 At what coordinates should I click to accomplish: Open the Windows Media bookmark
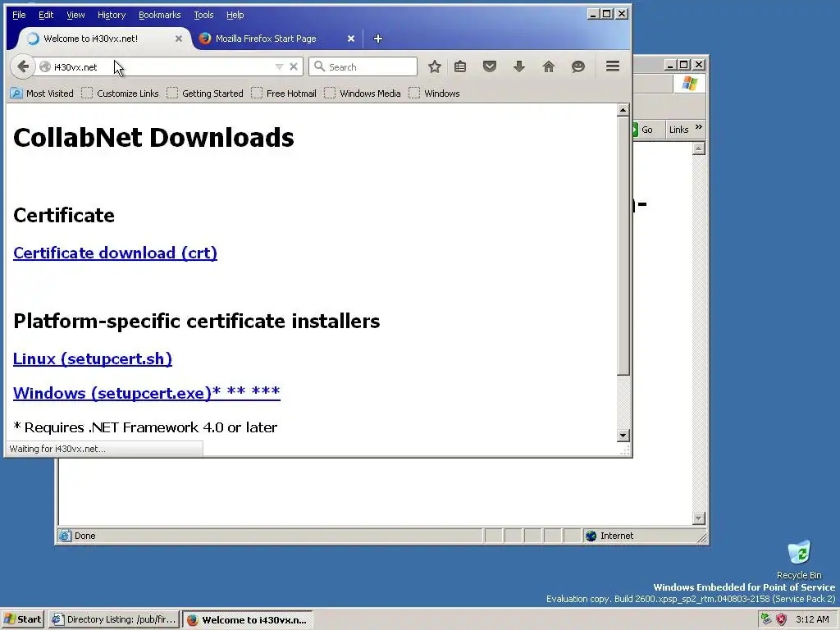pyautogui.click(x=363, y=94)
